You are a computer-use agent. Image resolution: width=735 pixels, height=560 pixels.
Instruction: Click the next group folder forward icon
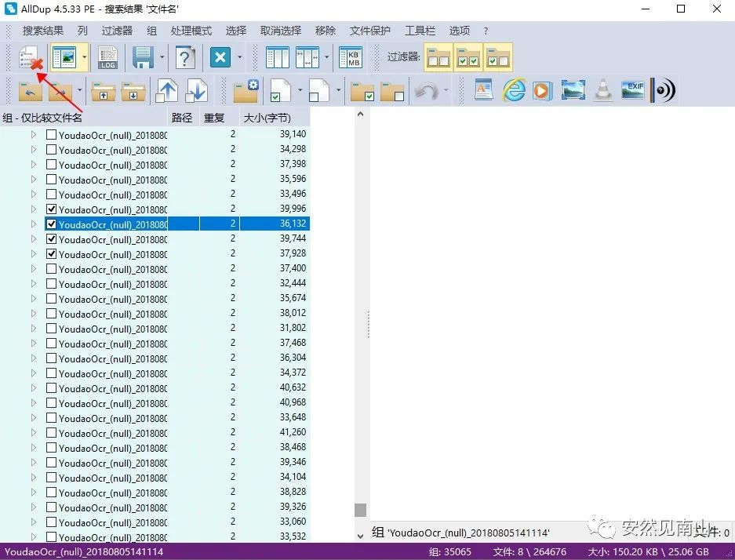tap(60, 90)
